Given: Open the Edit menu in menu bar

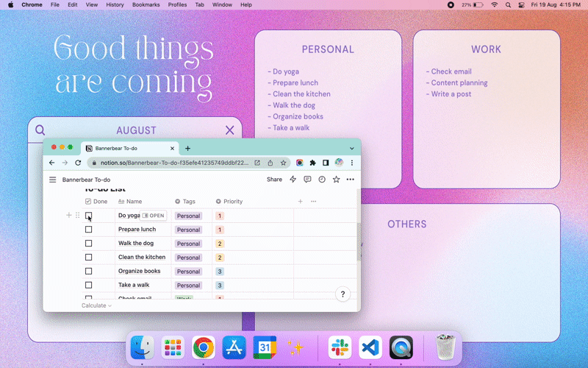Looking at the screenshot, I should point(72,5).
